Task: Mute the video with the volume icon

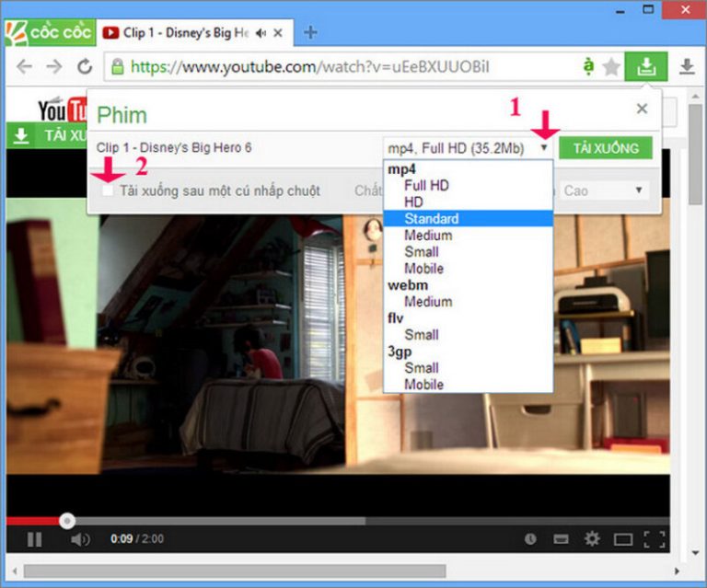Action: click(x=80, y=539)
